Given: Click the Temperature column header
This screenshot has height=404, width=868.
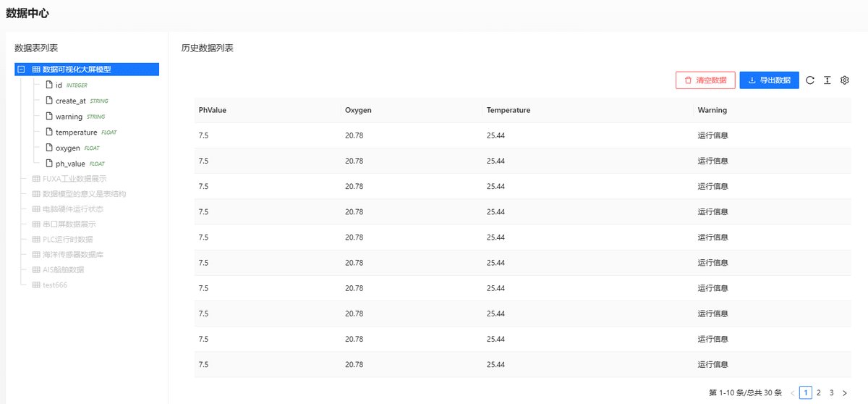Looking at the screenshot, I should [509, 110].
